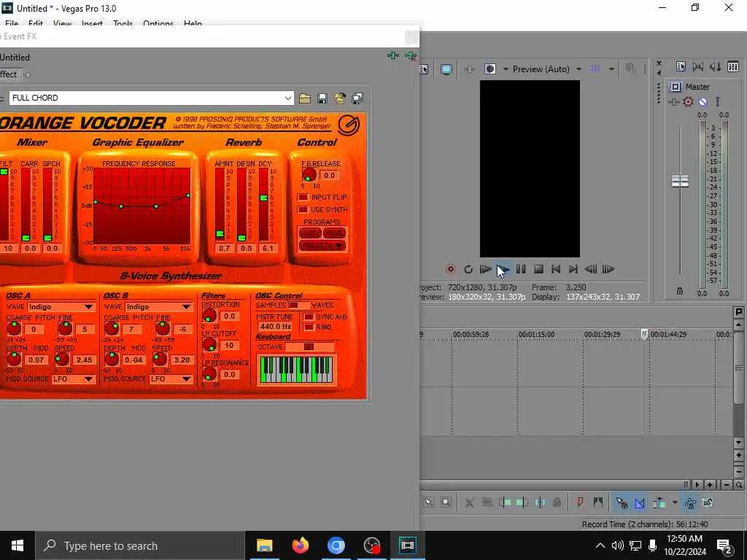Open the dropdown arrow beside the overlays grid icon
Viewport: 747px width, 560px height.
click(611, 69)
